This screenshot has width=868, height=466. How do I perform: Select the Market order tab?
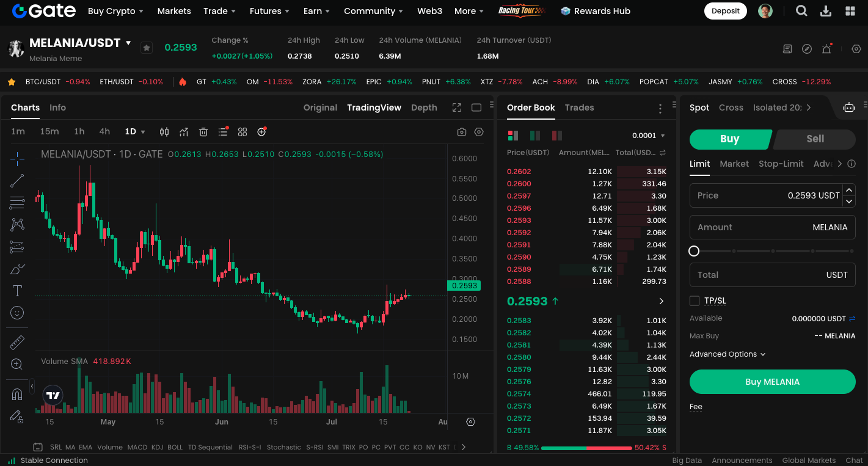point(734,164)
